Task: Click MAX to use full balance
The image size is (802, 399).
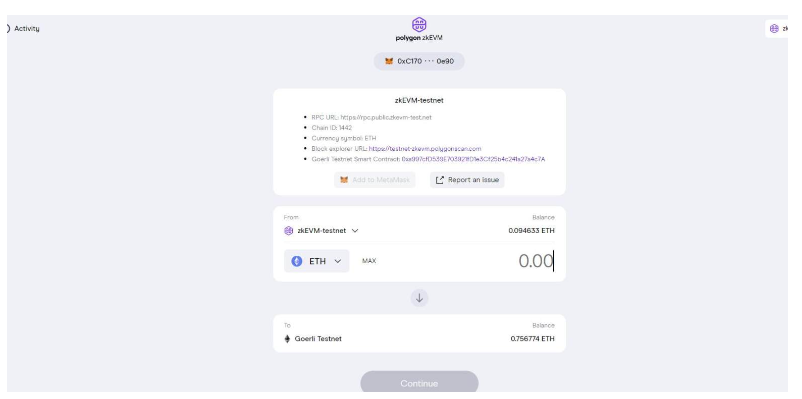Action: click(x=369, y=261)
